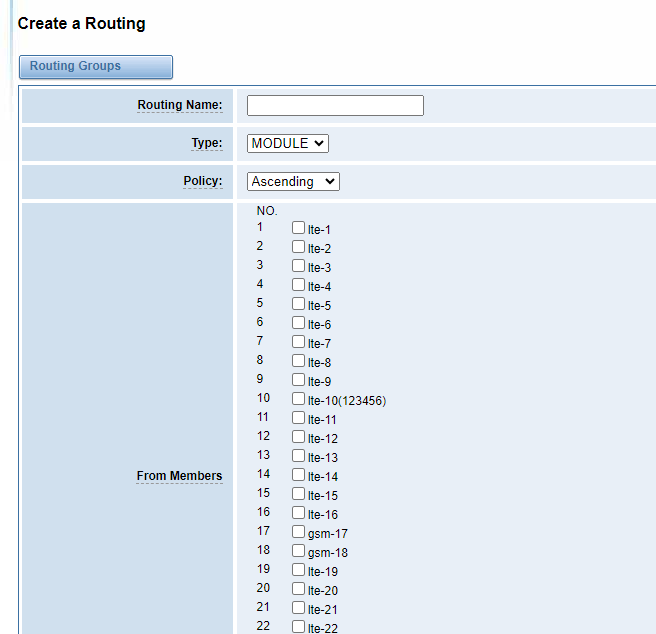The height and width of the screenshot is (634, 656).
Task: Check the gsm-17 member checkbox
Action: 298,532
